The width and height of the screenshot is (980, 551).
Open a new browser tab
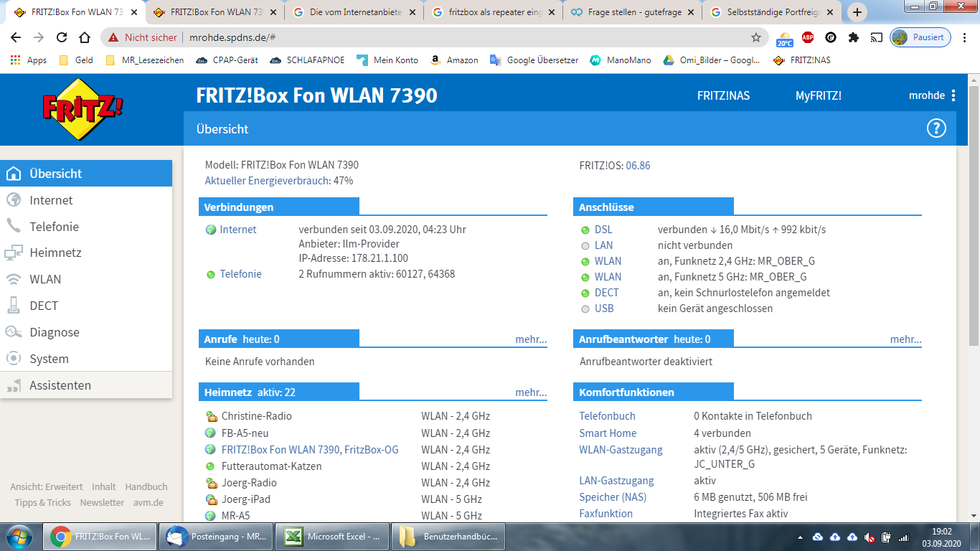pyautogui.click(x=857, y=12)
